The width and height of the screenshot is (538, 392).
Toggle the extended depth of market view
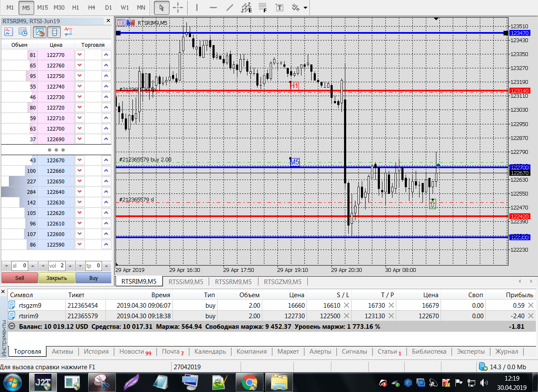coord(55,32)
